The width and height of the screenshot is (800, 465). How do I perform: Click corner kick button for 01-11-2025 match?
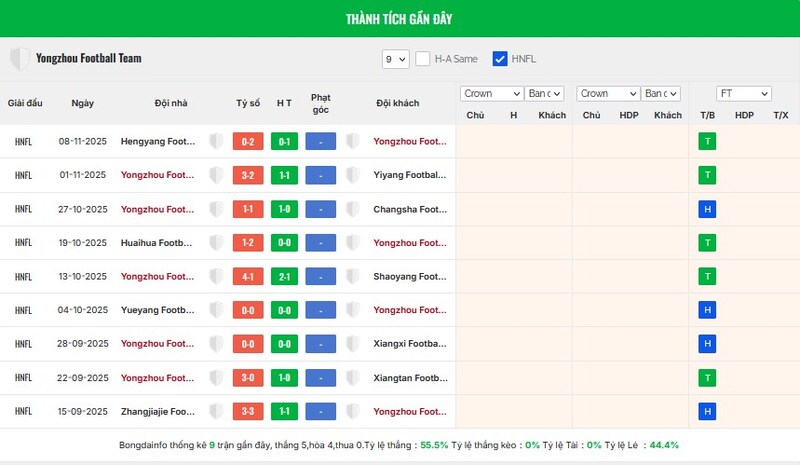pyautogui.click(x=320, y=176)
